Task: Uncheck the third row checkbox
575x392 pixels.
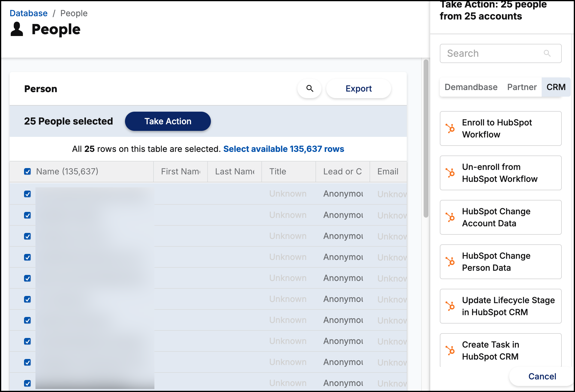Action: [27, 236]
